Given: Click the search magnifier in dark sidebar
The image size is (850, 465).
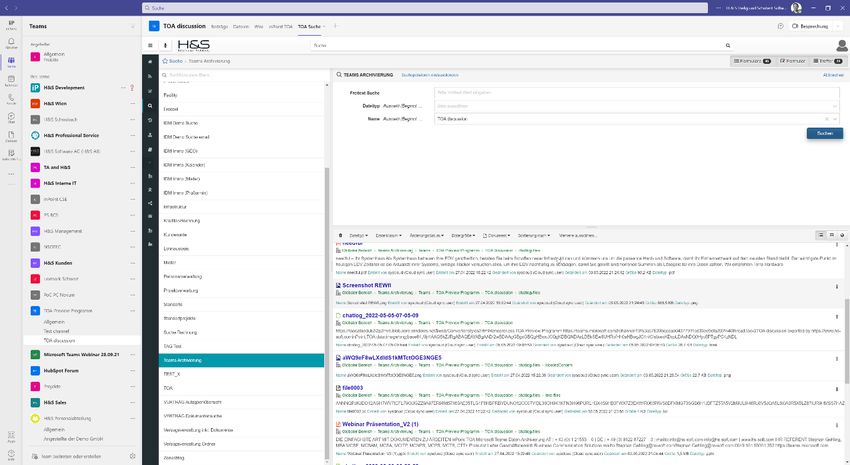Looking at the screenshot, I should [x=150, y=106].
